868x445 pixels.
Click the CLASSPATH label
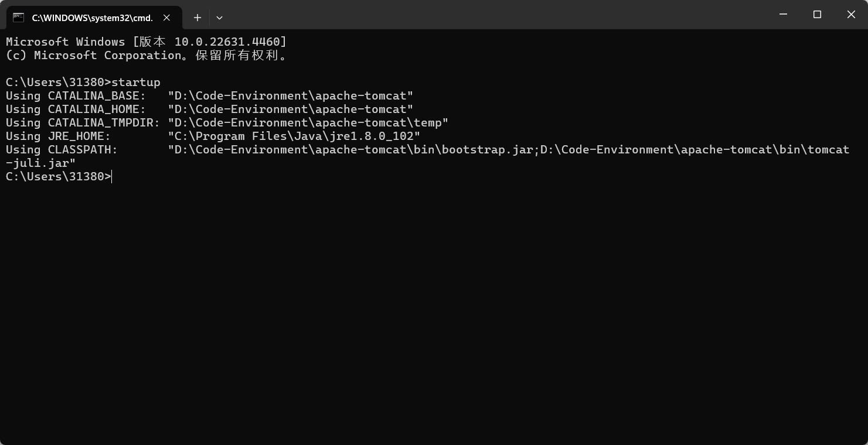[83, 149]
